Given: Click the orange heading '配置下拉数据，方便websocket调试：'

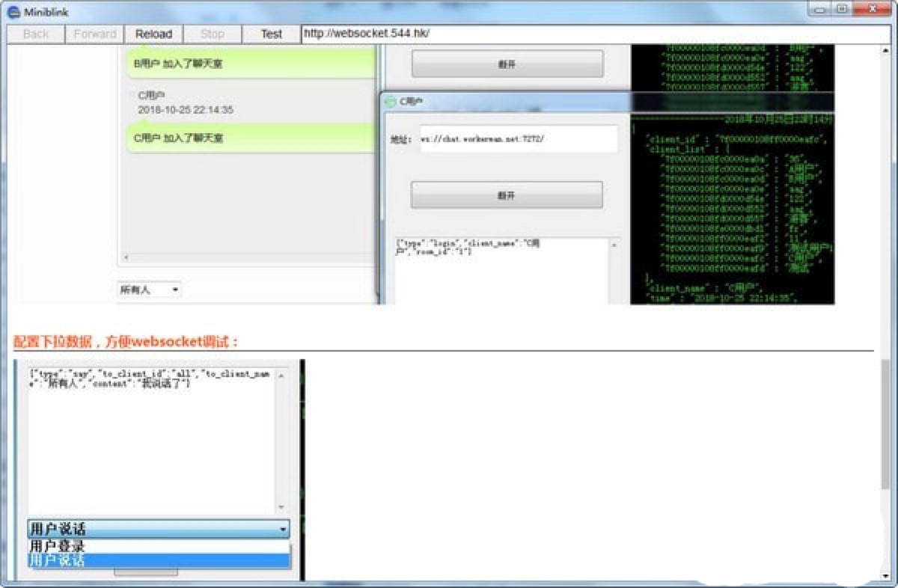Looking at the screenshot, I should tap(126, 341).
